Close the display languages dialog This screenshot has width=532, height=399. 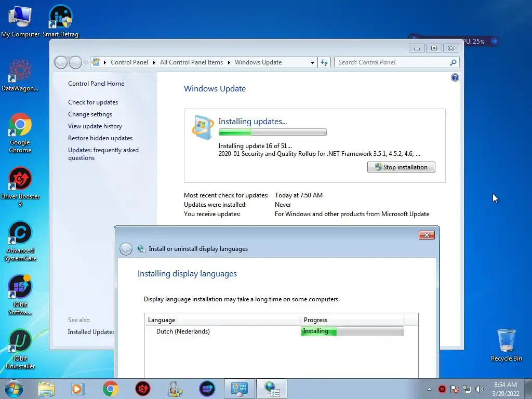427,235
